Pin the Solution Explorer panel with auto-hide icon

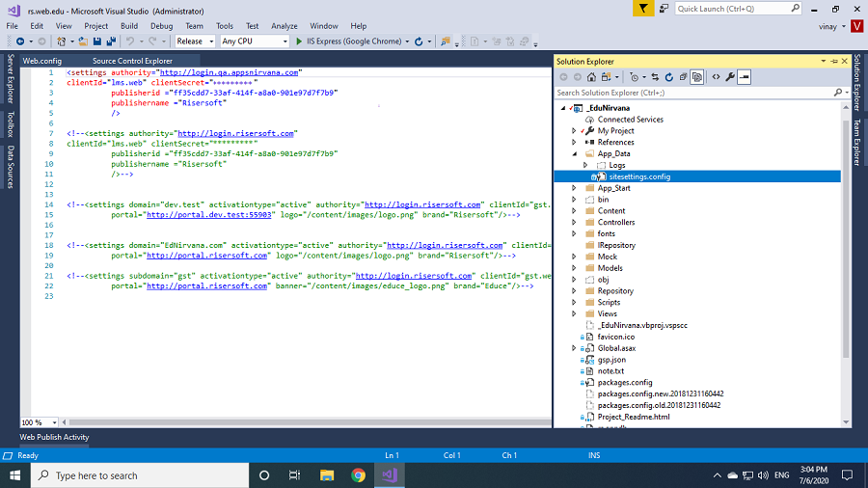pos(834,62)
